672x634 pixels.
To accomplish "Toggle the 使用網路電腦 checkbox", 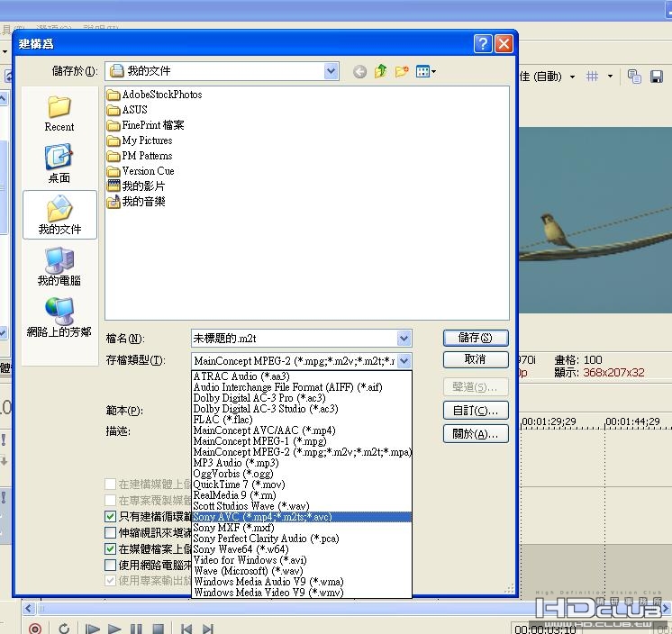I will pos(110,565).
